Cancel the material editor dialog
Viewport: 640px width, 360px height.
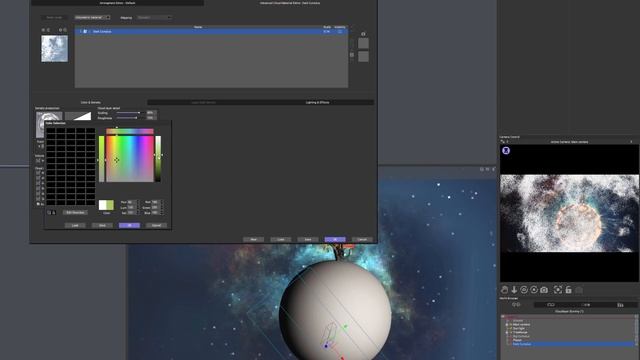coord(362,240)
